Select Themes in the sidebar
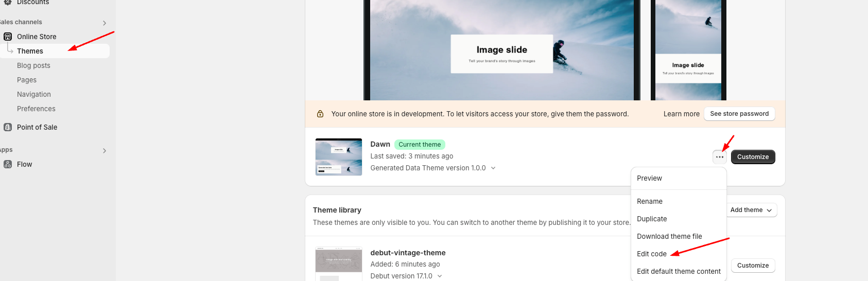The height and width of the screenshot is (281, 868). [x=55, y=51]
